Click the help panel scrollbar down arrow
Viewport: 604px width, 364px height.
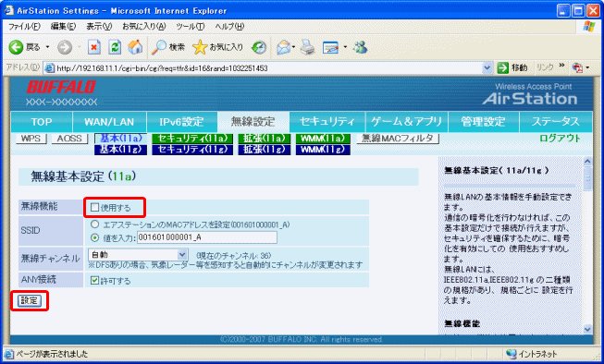(x=587, y=329)
